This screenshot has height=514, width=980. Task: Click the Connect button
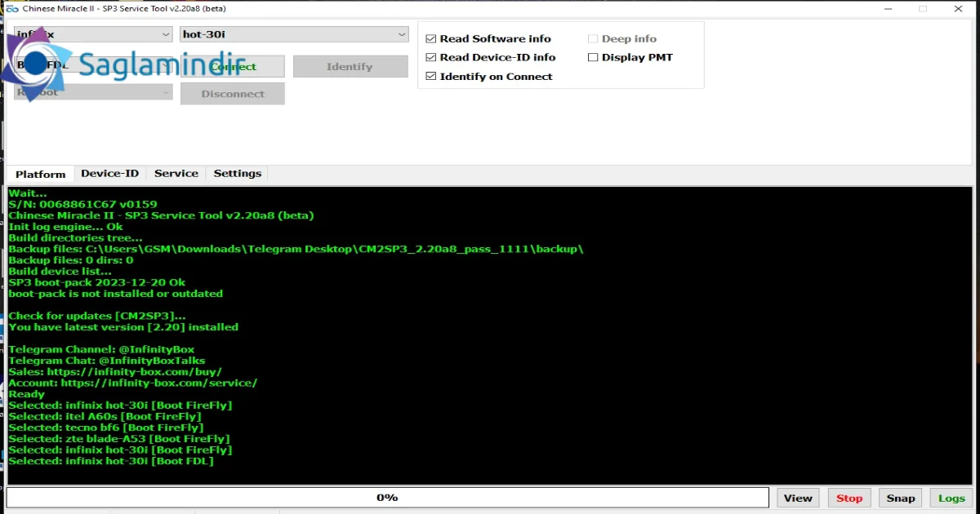click(232, 67)
